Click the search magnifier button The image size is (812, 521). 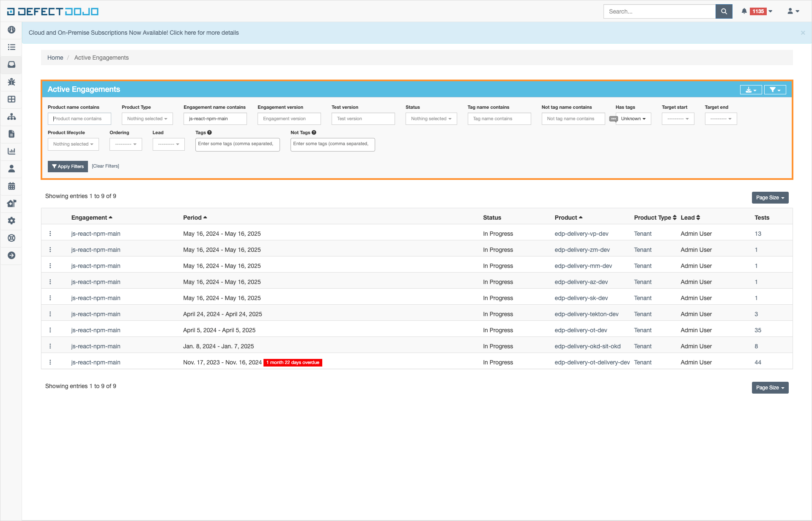[x=724, y=11]
